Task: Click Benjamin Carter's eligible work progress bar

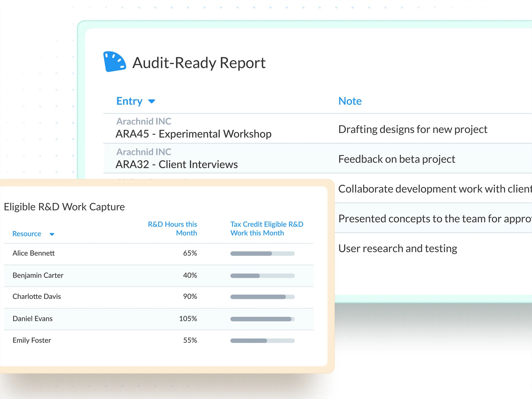Action: coord(262,276)
